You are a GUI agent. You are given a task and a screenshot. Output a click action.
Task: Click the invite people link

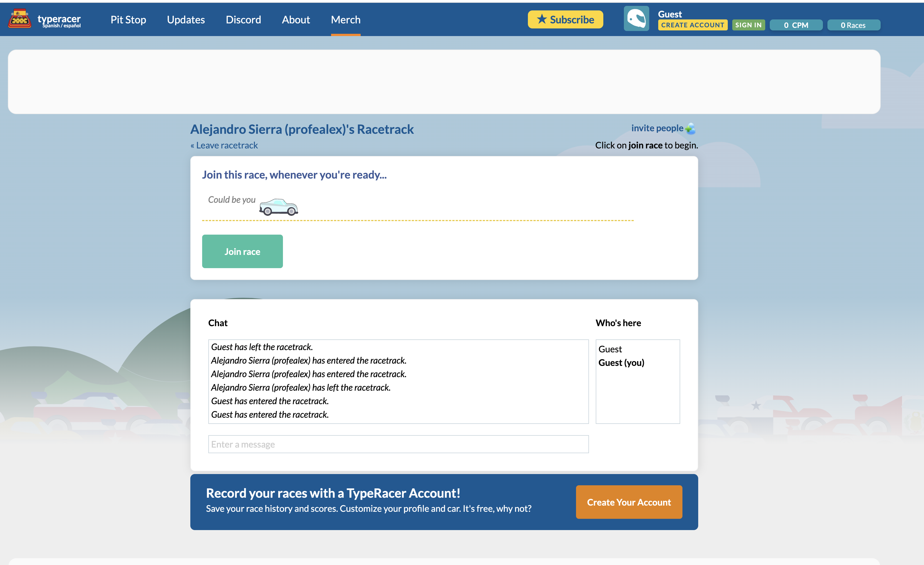tap(657, 128)
